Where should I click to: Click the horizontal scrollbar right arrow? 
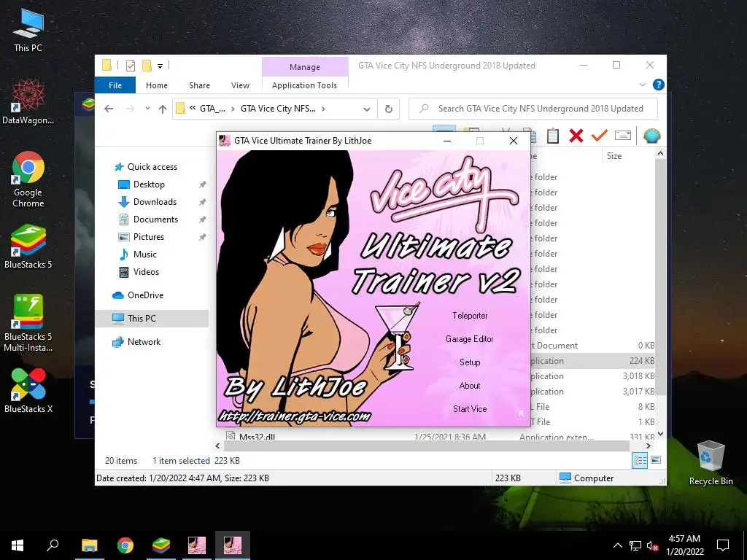tap(648, 446)
